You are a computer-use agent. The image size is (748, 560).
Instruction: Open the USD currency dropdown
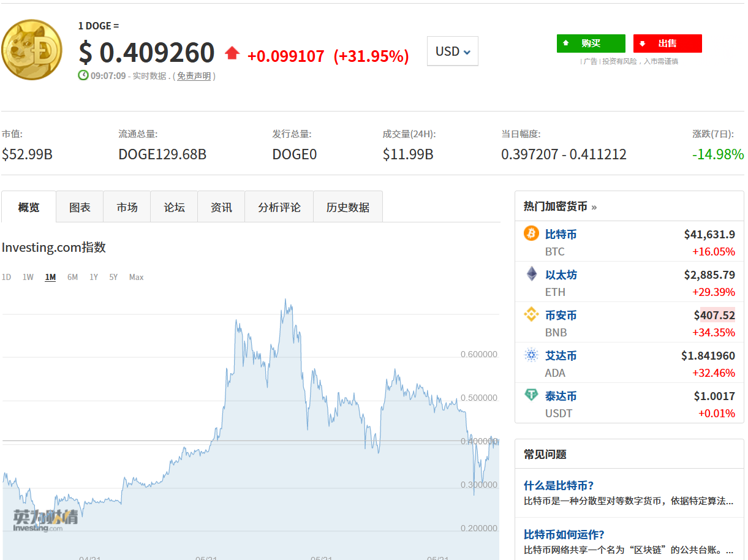click(x=453, y=51)
